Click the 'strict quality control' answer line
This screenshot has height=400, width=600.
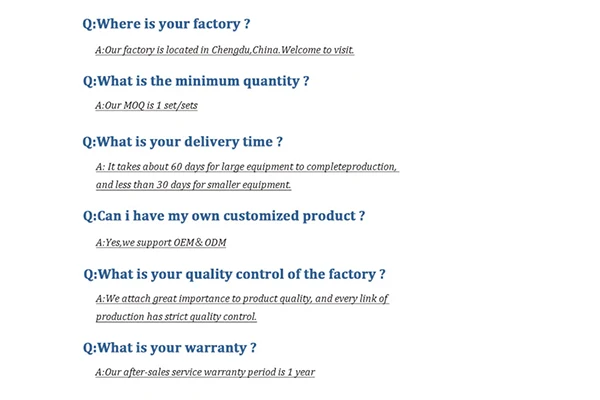176,317
